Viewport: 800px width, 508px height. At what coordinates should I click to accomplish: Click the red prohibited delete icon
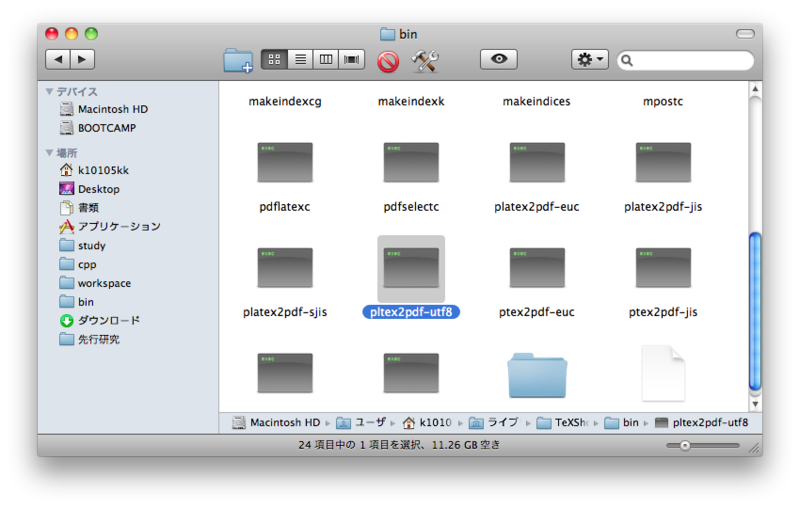click(388, 62)
